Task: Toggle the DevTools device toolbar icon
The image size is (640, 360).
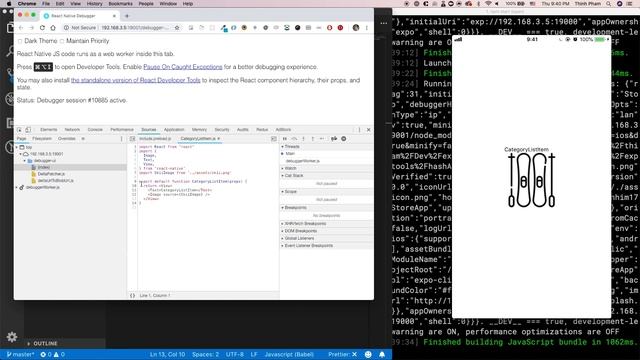Action: pos(28,130)
